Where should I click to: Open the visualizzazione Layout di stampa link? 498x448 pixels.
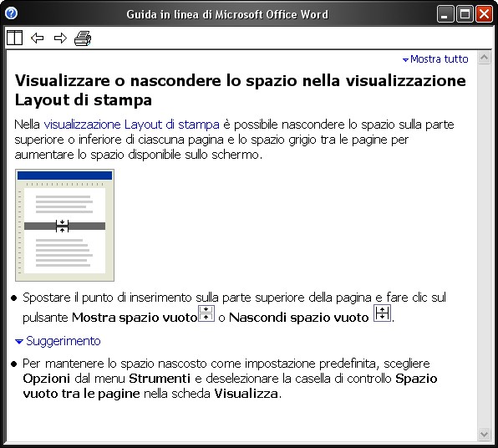click(x=131, y=125)
